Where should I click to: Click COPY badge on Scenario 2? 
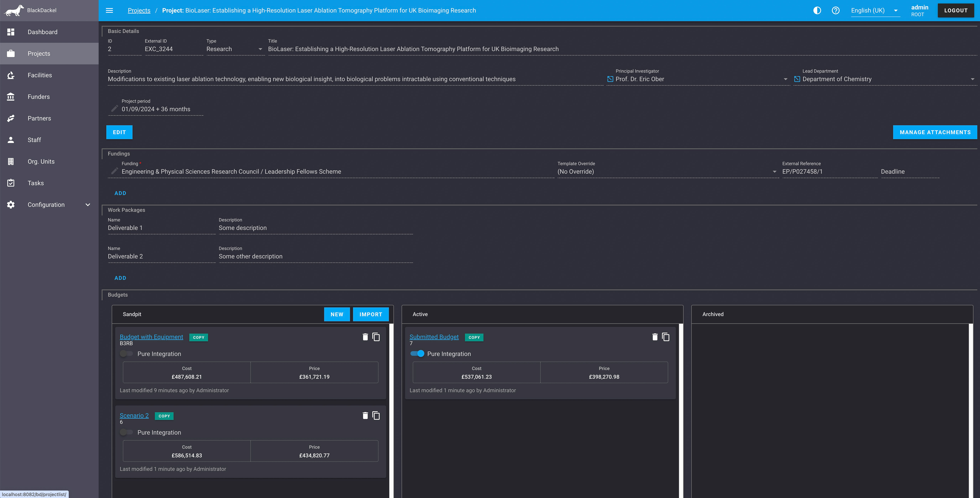164,416
